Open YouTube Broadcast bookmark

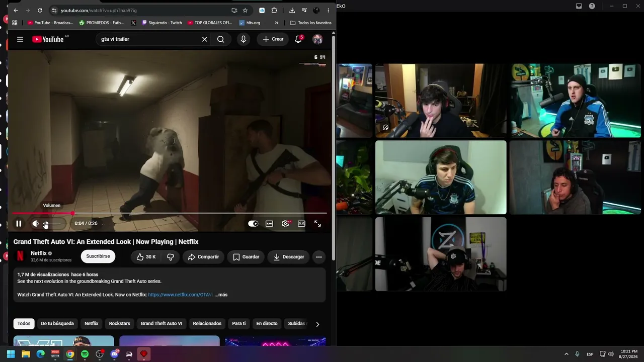point(50,23)
